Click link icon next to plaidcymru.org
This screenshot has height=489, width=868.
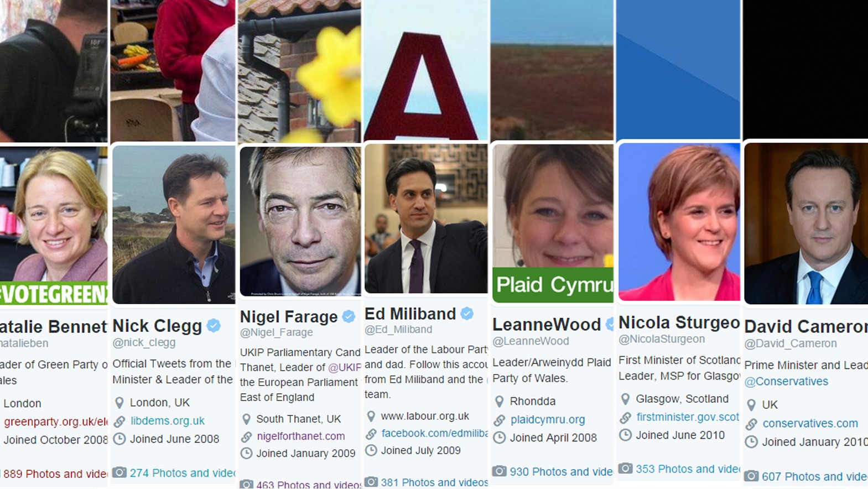coord(500,420)
